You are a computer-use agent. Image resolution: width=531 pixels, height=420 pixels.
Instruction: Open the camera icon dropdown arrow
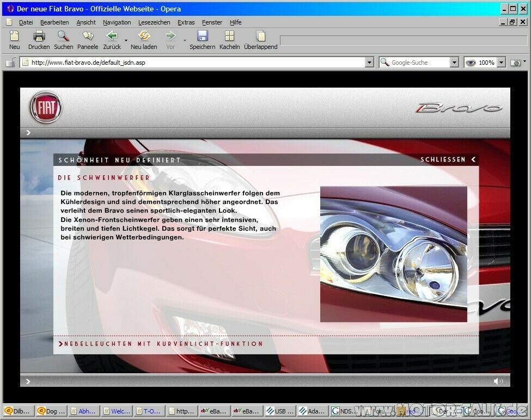pyautogui.click(x=524, y=61)
